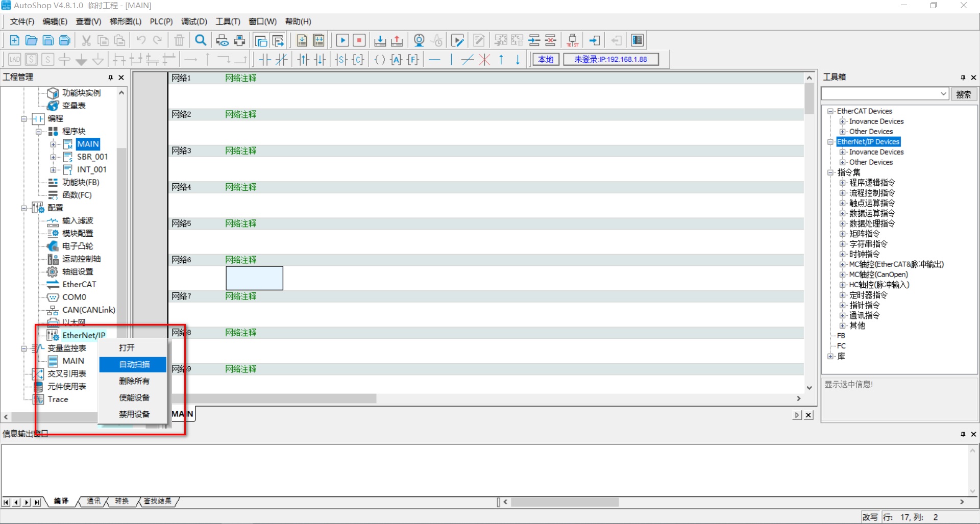Viewport: 980px width, 524px height.
Task: Pin the 工程管理 project panel
Action: point(110,78)
